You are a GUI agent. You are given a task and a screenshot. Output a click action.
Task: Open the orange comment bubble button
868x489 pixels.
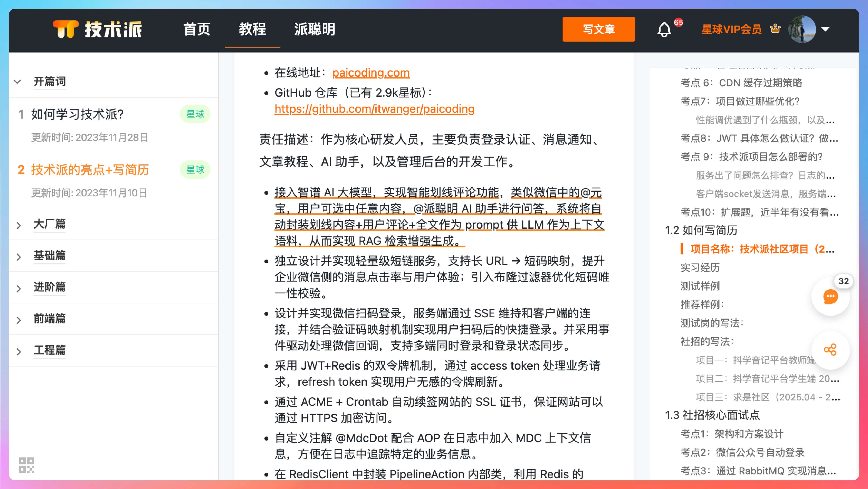pos(830,297)
